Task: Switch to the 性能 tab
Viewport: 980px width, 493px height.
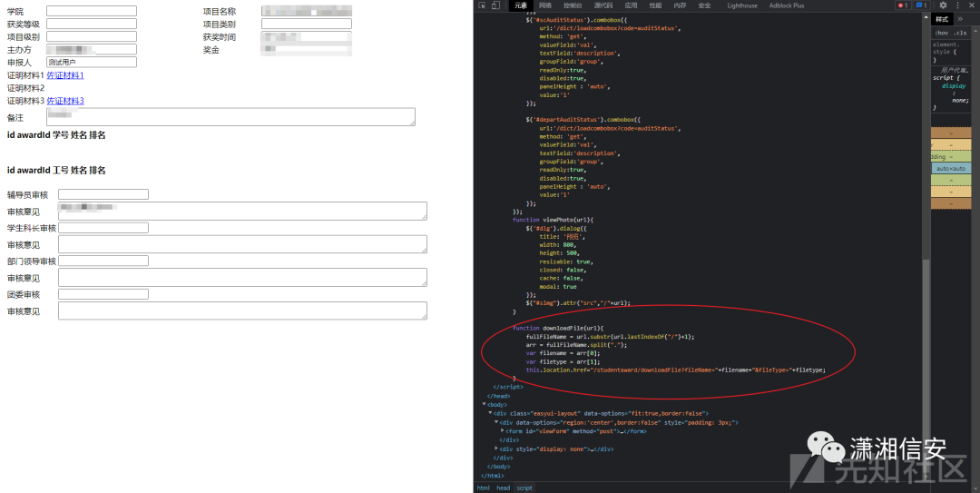Action: tap(655, 5)
